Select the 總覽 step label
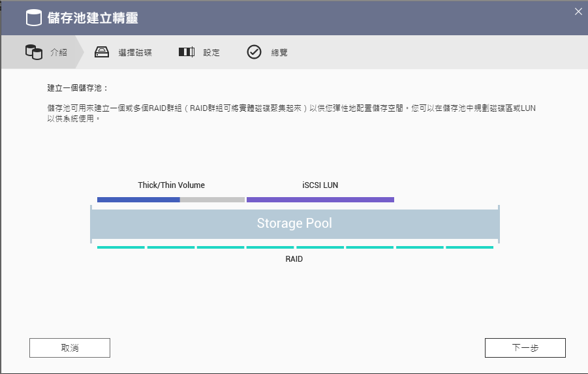588x374 pixels. tap(279, 52)
